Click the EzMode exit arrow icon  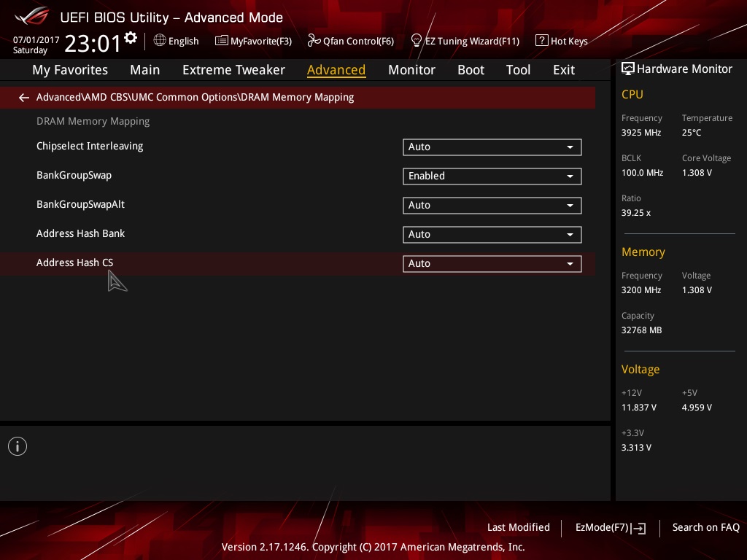(x=638, y=528)
